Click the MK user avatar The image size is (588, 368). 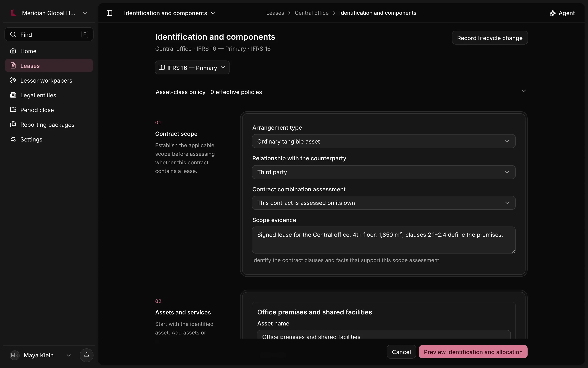tap(14, 355)
